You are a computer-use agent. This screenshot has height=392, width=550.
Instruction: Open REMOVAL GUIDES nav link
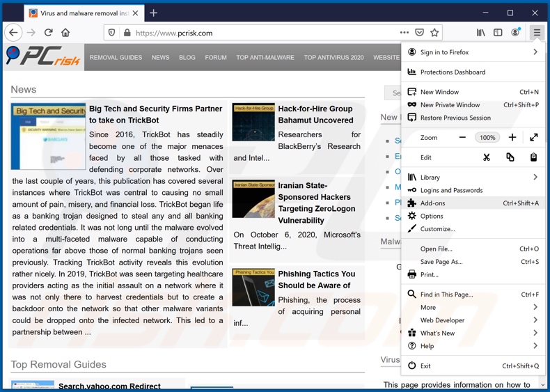tap(116, 57)
